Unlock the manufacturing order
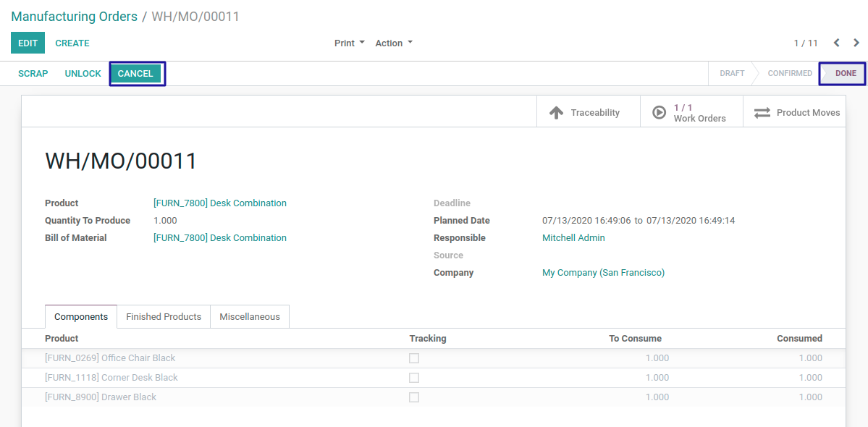 pos(83,74)
